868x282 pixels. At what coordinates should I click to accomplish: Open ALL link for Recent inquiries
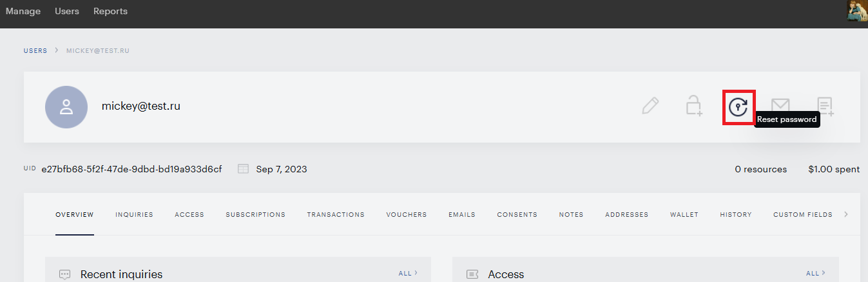[408, 273]
